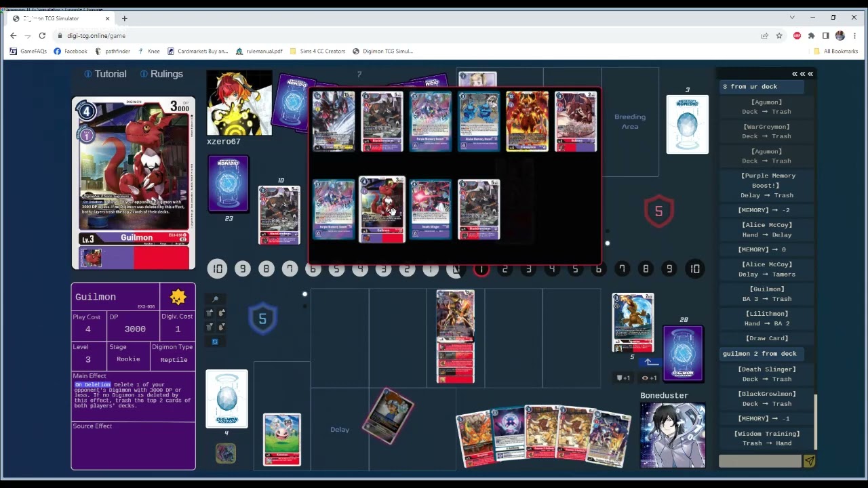Open the Tutorial link
This screenshot has width=868, height=488.
click(x=105, y=74)
